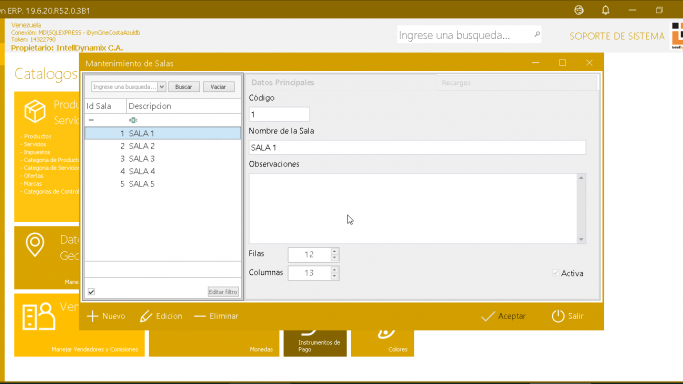Open the Productos box icon tile
683x384 pixels.
[35, 111]
